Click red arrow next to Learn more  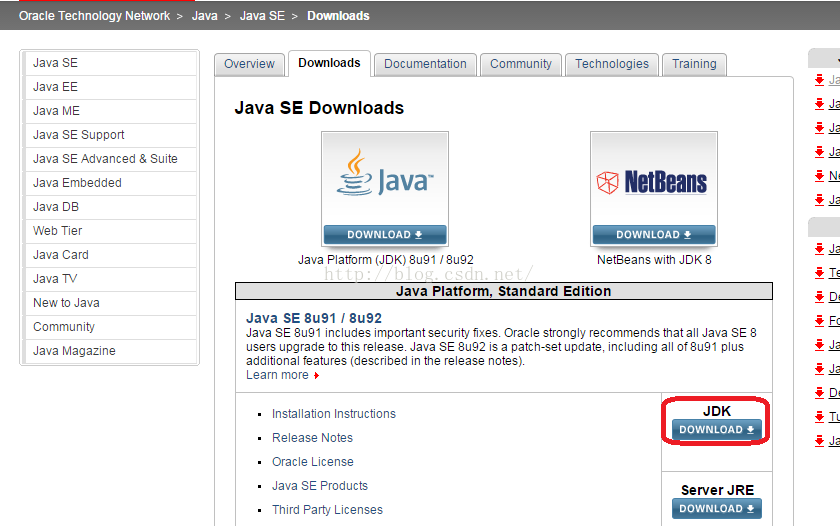click(317, 375)
